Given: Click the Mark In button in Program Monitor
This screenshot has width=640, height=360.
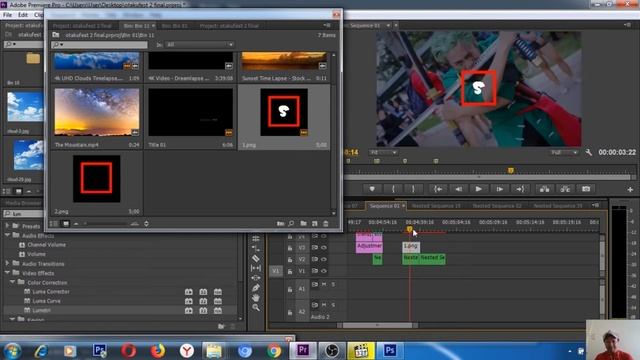Looking at the screenshot, I should click(393, 189).
